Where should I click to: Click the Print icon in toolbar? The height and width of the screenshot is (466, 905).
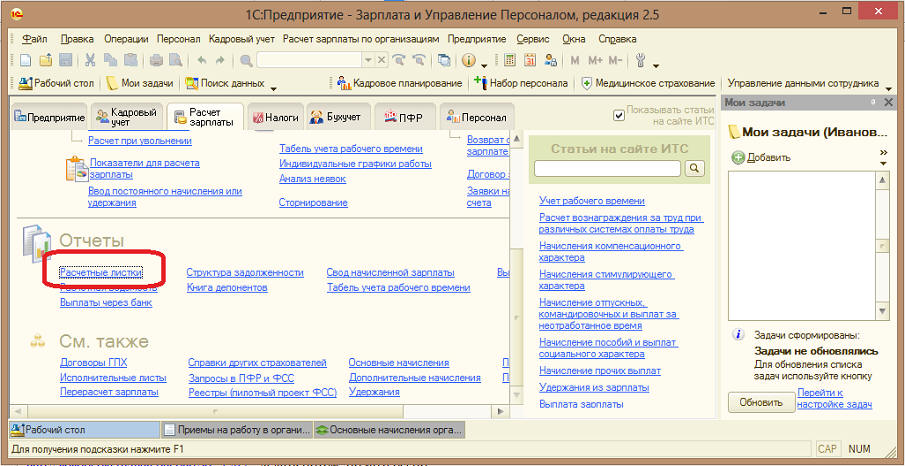[156, 60]
